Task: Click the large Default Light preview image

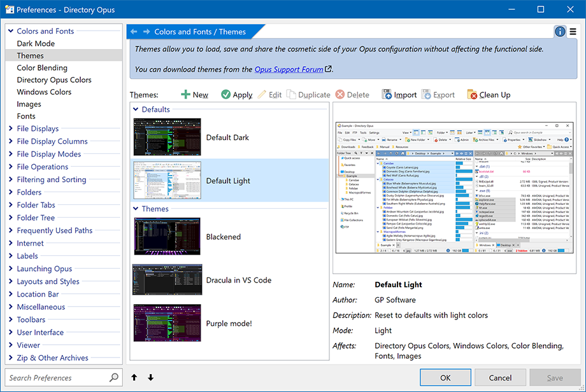Action: click(x=454, y=188)
